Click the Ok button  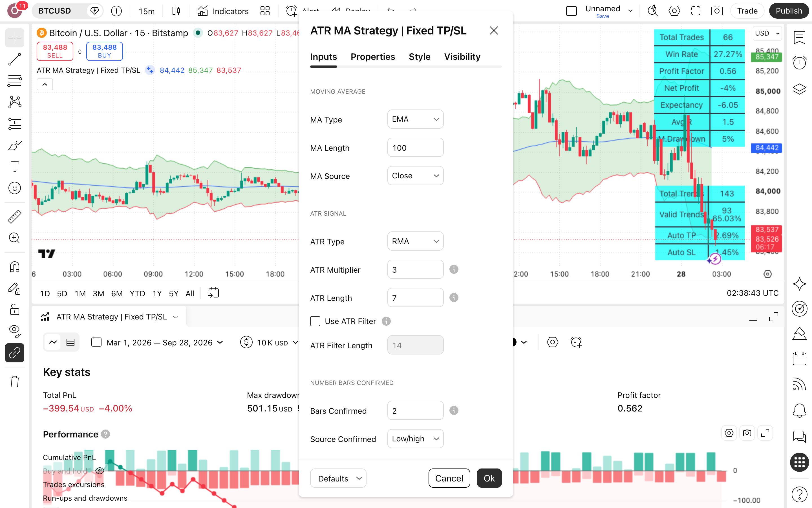[x=489, y=478]
